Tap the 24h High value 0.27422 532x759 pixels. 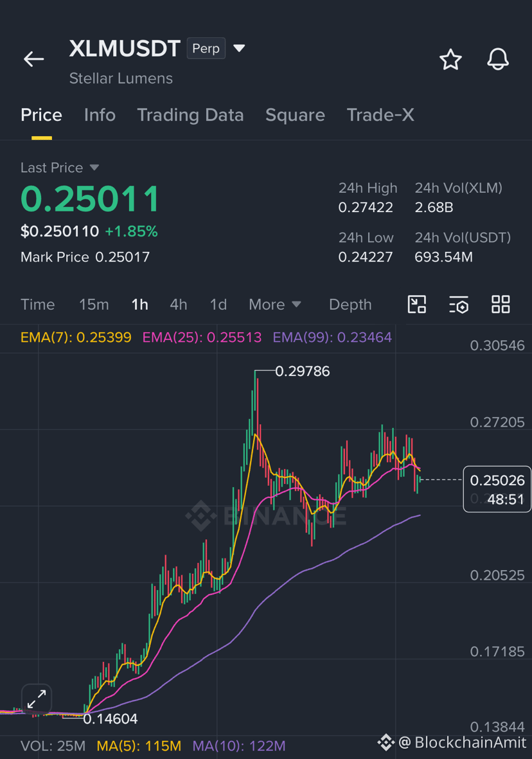(366, 207)
